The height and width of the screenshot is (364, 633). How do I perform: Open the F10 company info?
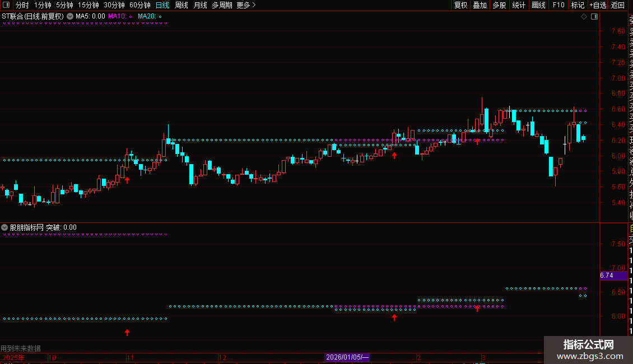pos(558,5)
